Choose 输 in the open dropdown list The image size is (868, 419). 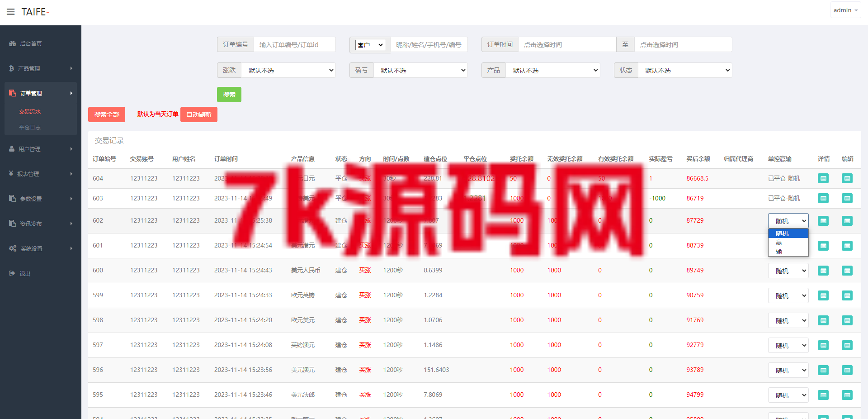pyautogui.click(x=788, y=252)
